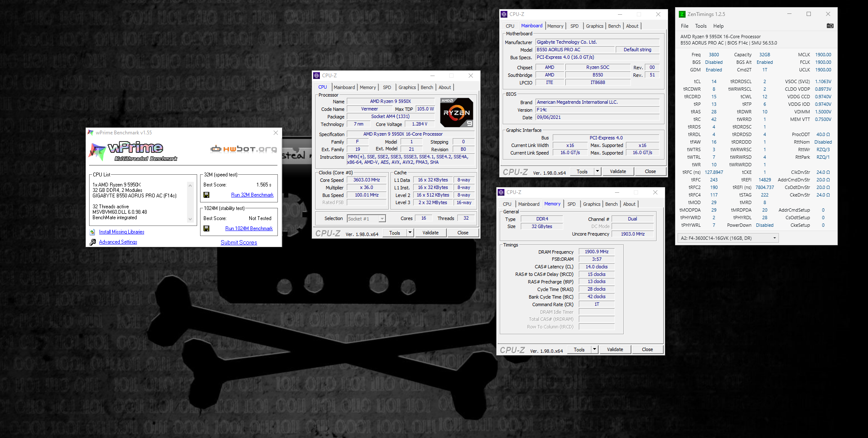Minimize the ZenTimings window
The image size is (868, 438).
pyautogui.click(x=789, y=14)
